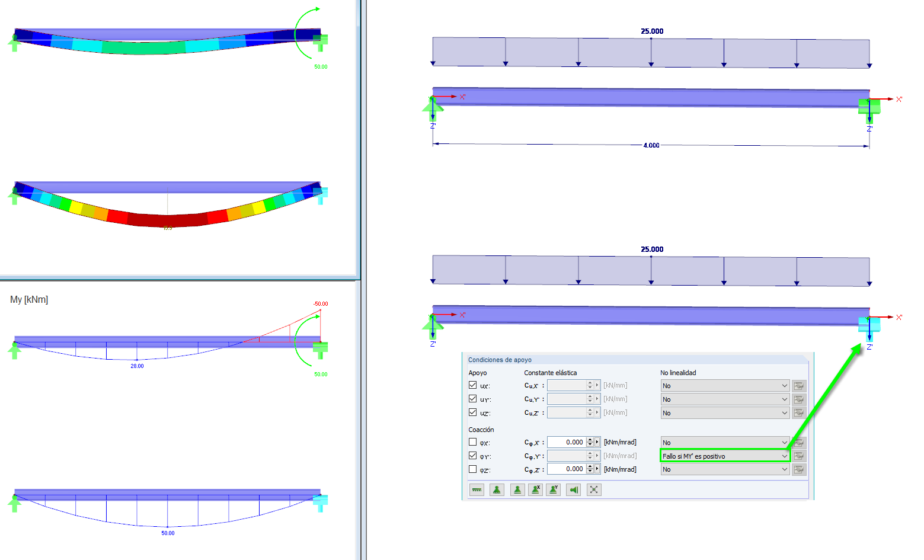Click the small arrow button beside Cφ,X' value
This screenshot has width=924, height=560.
[x=597, y=442]
